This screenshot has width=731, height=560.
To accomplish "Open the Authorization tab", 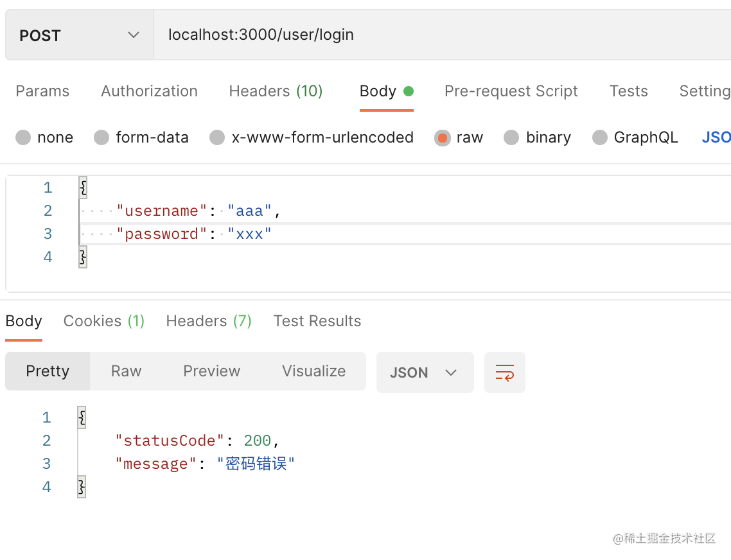I will pos(149,91).
